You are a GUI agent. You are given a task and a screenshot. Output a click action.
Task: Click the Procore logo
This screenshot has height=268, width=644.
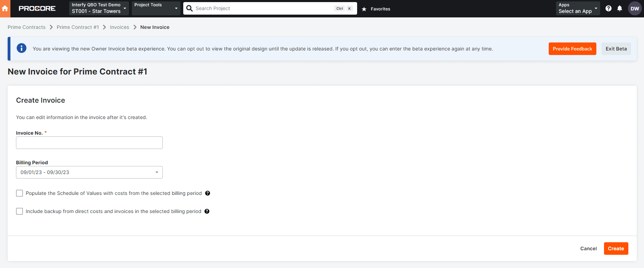[x=37, y=9]
